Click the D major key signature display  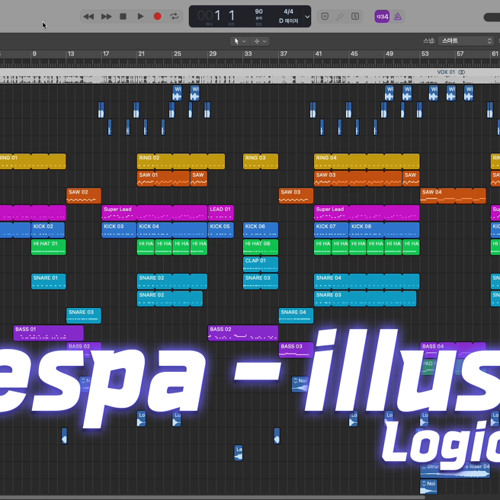(288, 21)
